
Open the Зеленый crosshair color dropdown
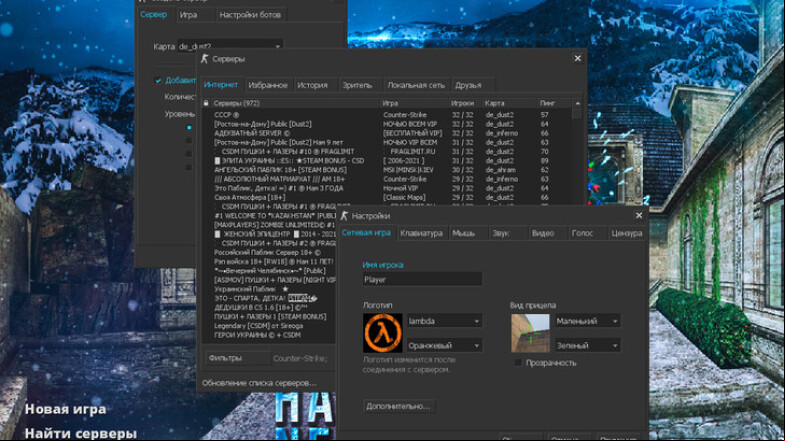point(587,345)
